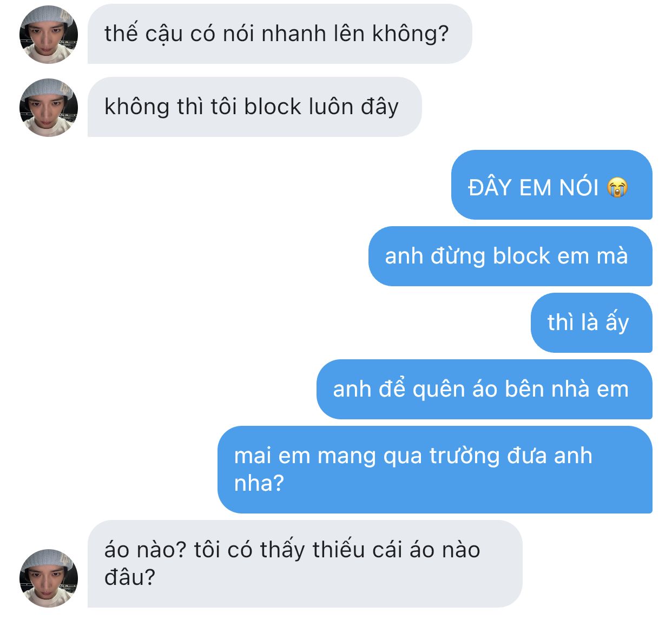Select the message "thế cậu có nói nhanh lên không?"
The width and height of the screenshot is (672, 619).
pos(280,34)
